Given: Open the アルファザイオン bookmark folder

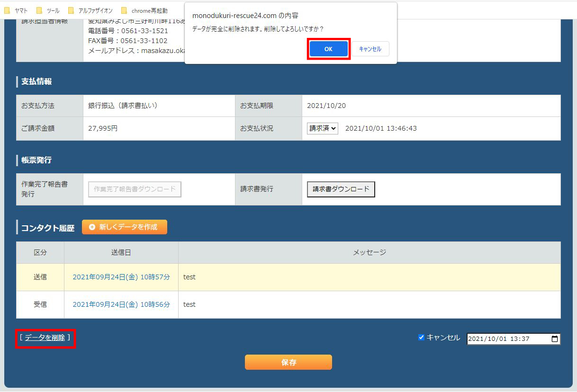Looking at the screenshot, I should click(90, 10).
